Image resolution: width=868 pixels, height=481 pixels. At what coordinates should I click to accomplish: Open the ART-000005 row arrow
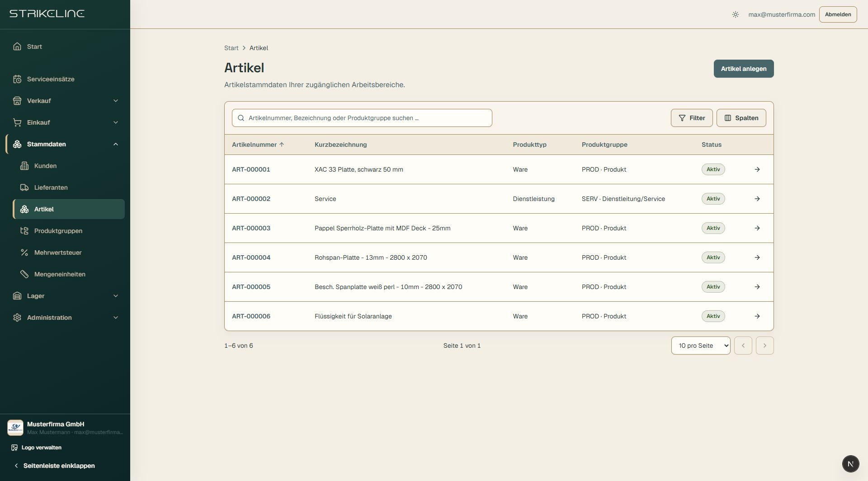point(757,287)
